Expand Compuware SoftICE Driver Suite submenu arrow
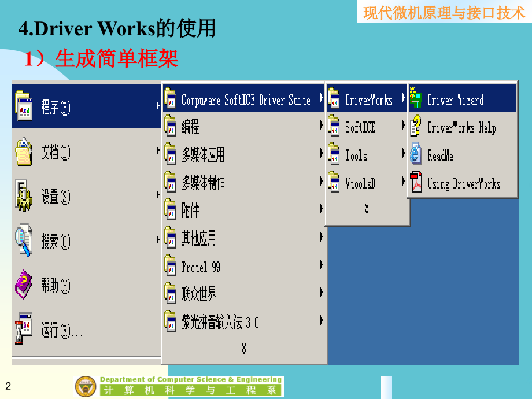 tap(321, 98)
